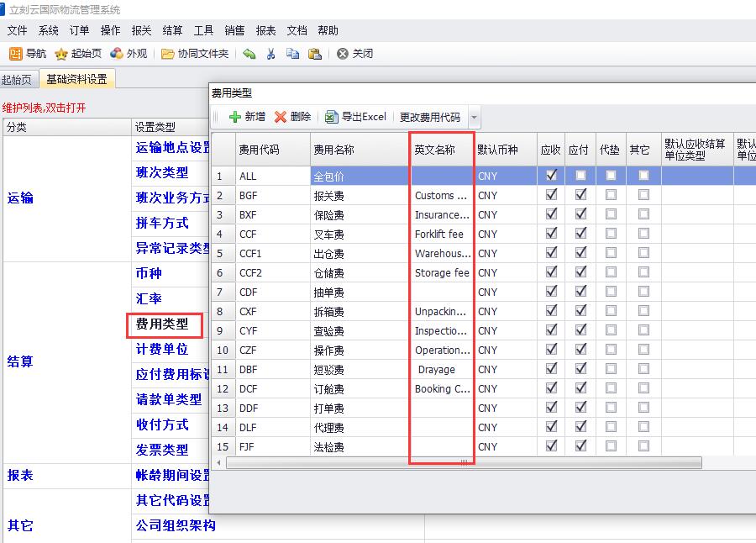
Task: Expand the fee toolbar overflow dropdown arrow
Action: [x=475, y=118]
